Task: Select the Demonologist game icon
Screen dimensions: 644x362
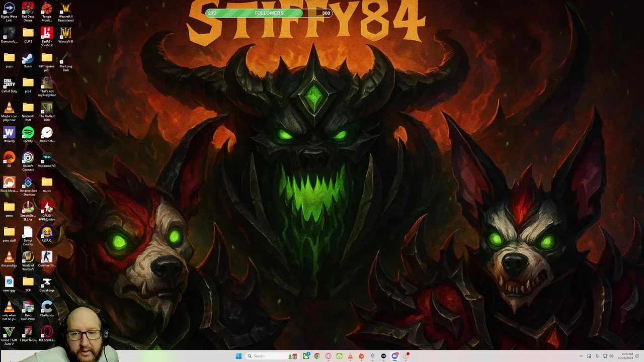Action: [9, 35]
